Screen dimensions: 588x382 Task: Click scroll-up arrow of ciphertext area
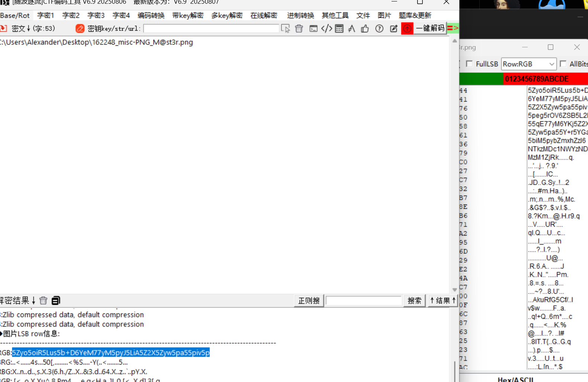click(x=454, y=41)
